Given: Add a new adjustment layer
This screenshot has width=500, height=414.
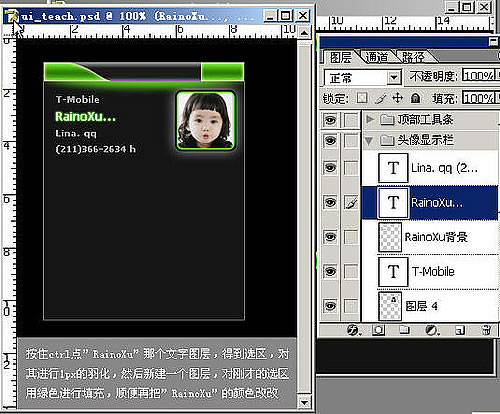Looking at the screenshot, I should [x=432, y=330].
